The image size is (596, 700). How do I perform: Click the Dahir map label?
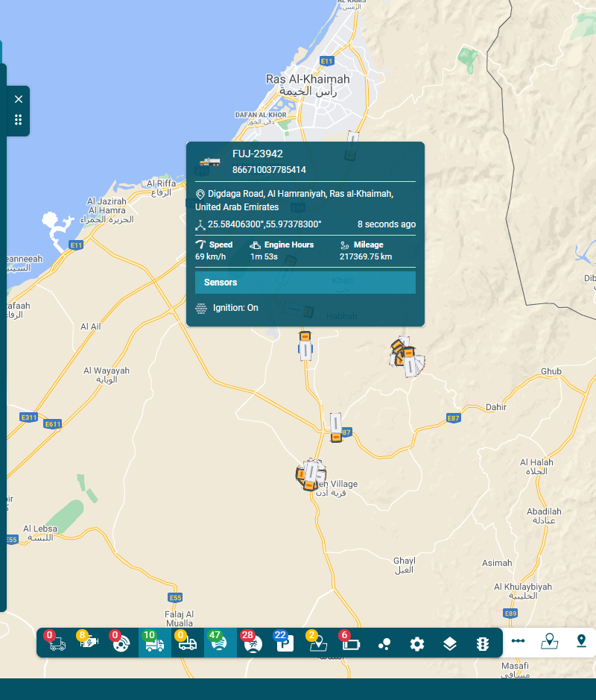pos(496,407)
